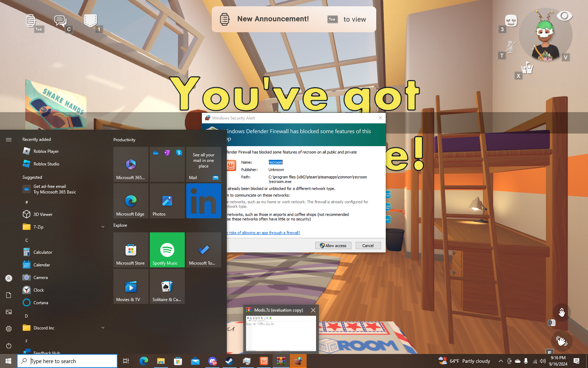Click the Cortana circle icon in the Start list
This screenshot has height=368, width=588.
[x=27, y=303]
